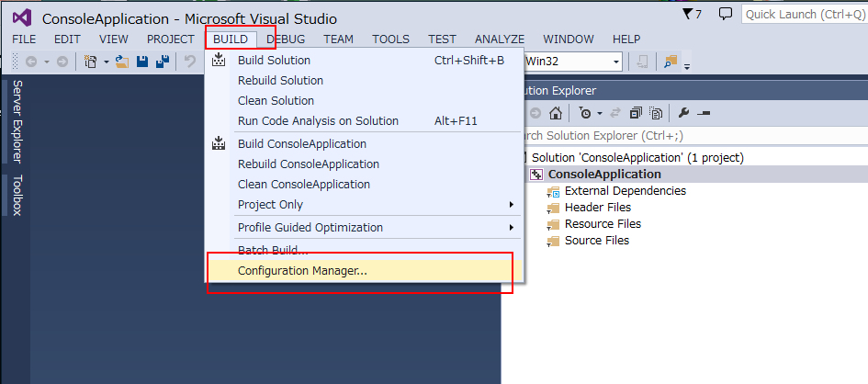Choose Clean Solution menu entry

point(366,101)
